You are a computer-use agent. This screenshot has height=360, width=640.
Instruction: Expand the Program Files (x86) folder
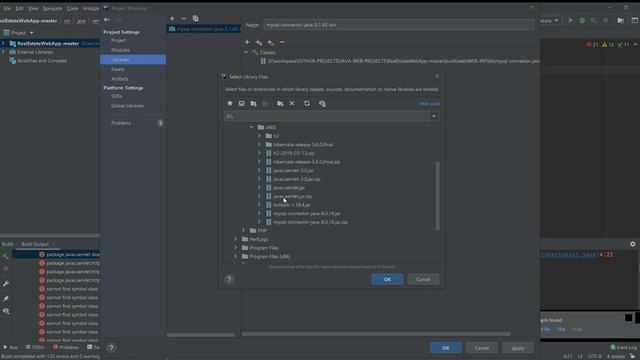(x=236, y=256)
